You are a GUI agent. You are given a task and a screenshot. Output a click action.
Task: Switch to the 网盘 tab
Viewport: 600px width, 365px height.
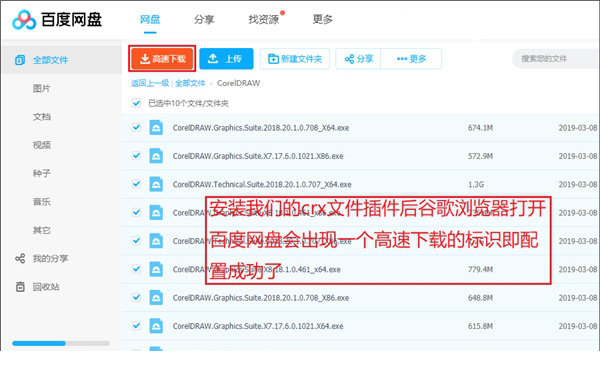tap(150, 19)
